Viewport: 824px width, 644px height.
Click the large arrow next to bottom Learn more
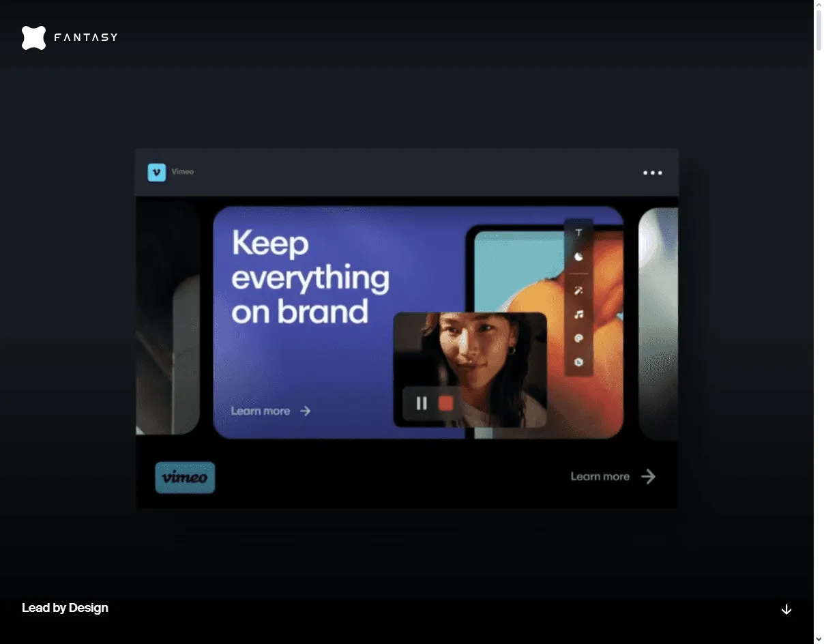tap(648, 476)
